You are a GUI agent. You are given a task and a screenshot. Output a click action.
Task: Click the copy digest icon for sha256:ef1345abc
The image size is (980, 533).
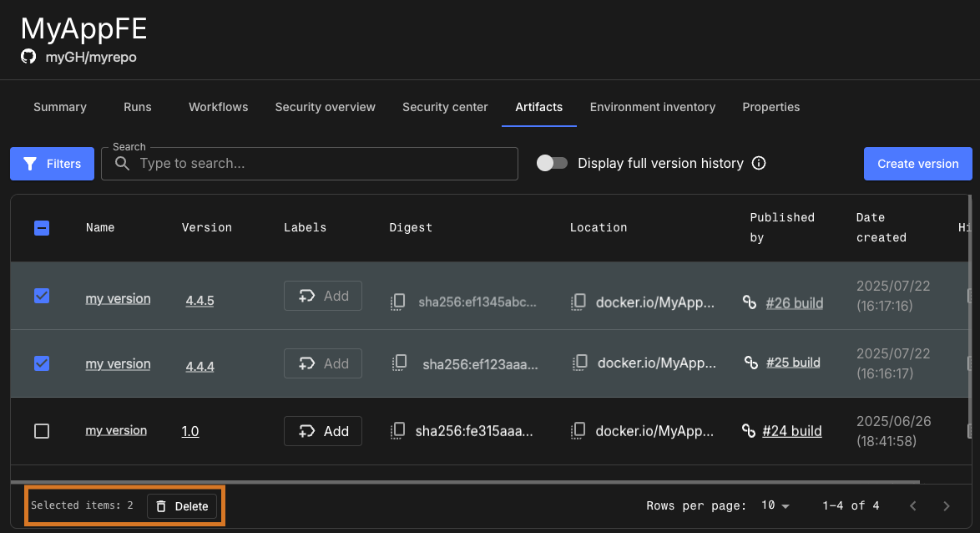(398, 302)
